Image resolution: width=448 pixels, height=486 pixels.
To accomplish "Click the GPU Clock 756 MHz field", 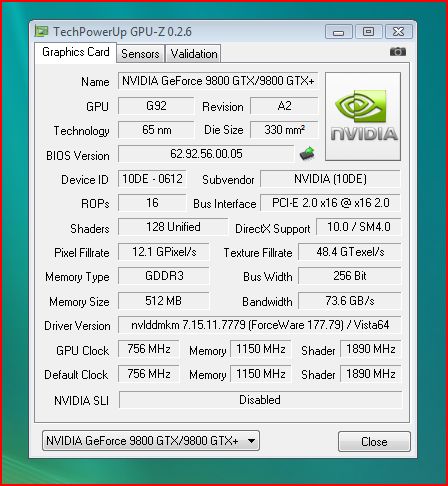I will (148, 349).
